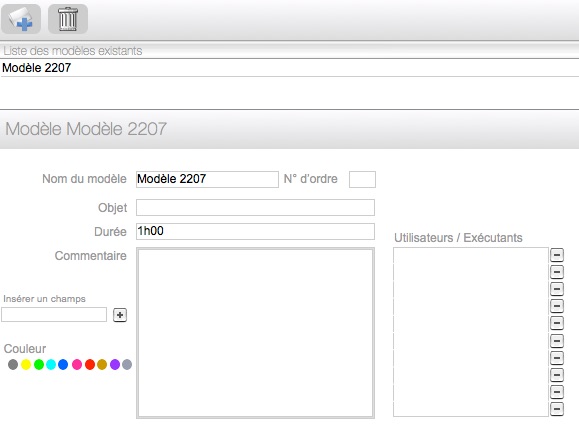The height and width of the screenshot is (430, 579).
Task: Click the fifth minus button in users list
Action: point(557,323)
